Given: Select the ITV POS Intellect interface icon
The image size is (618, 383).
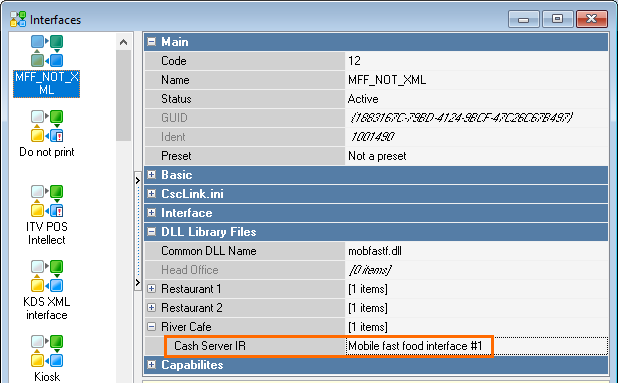Looking at the screenshot, I should pyautogui.click(x=47, y=201).
